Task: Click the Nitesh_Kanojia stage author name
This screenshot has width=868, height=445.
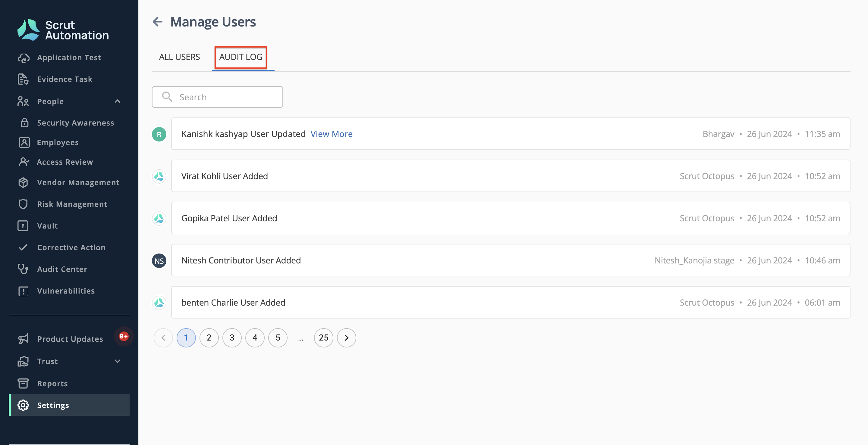Action: tap(694, 260)
